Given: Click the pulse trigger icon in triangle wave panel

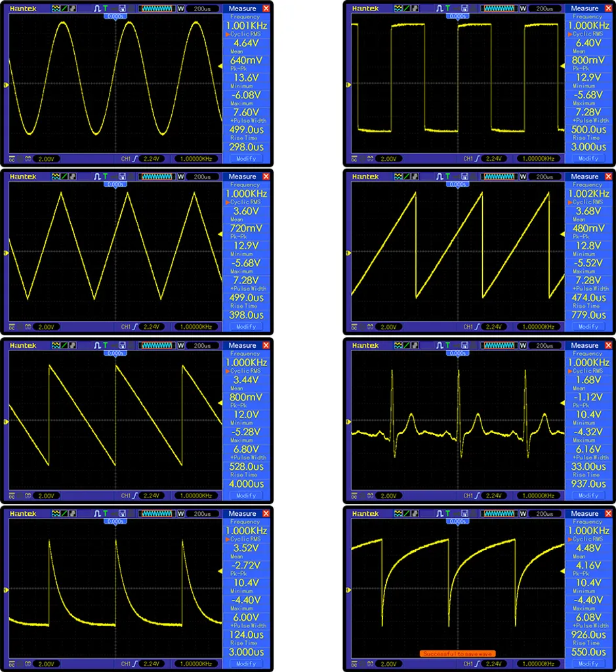Looking at the screenshot, I should click(97, 177).
